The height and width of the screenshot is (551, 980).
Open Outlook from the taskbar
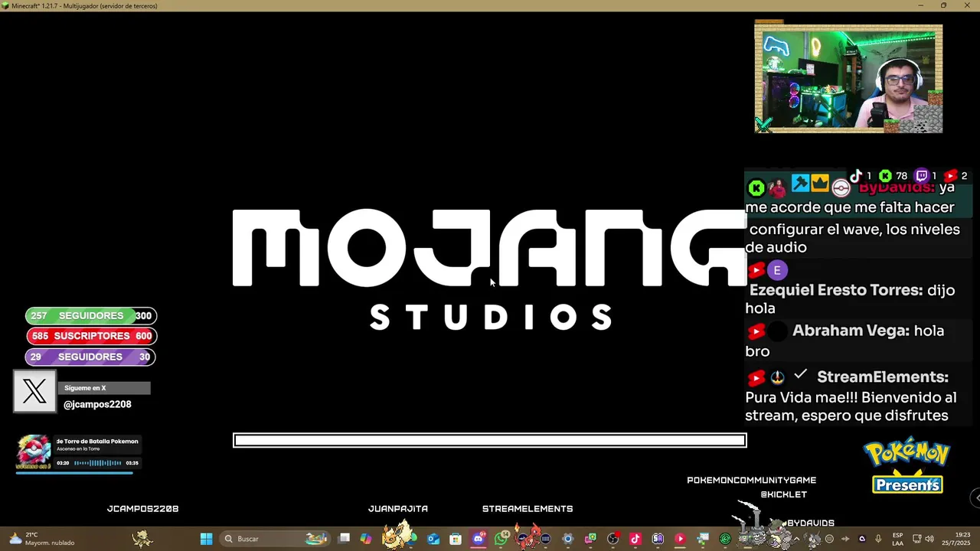[433, 539]
